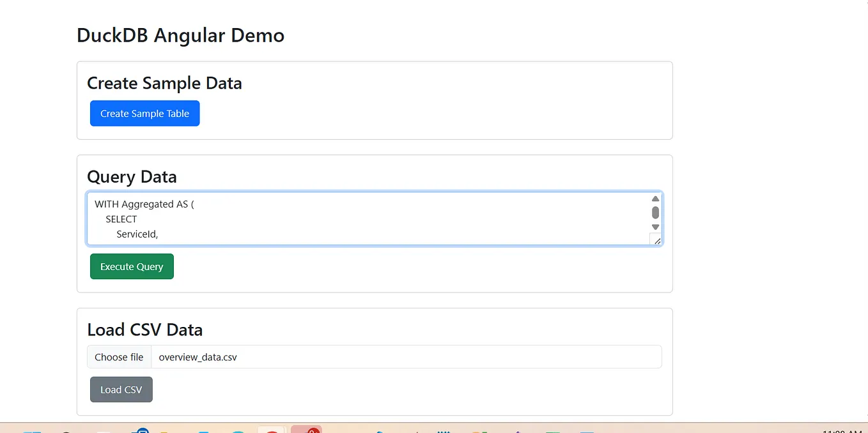This screenshot has width=868, height=433.
Task: Click the scrollbar thumb in query editor
Action: pos(655,212)
